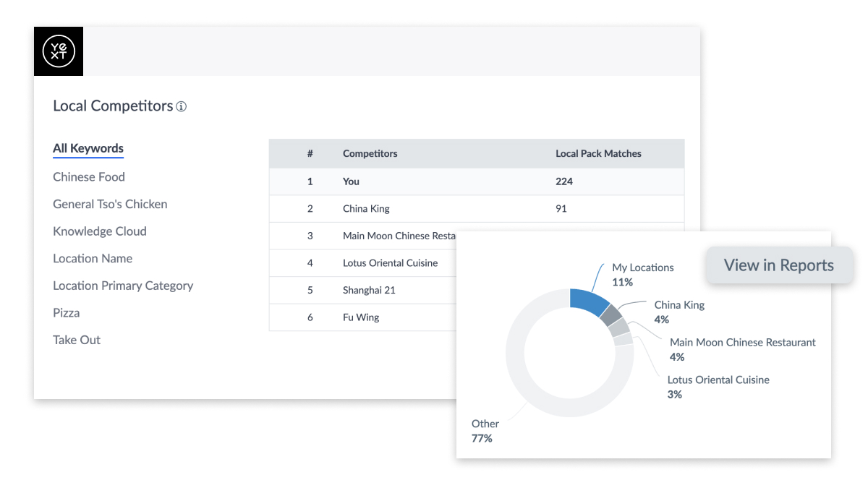Click the Local Competitors heading

click(113, 106)
